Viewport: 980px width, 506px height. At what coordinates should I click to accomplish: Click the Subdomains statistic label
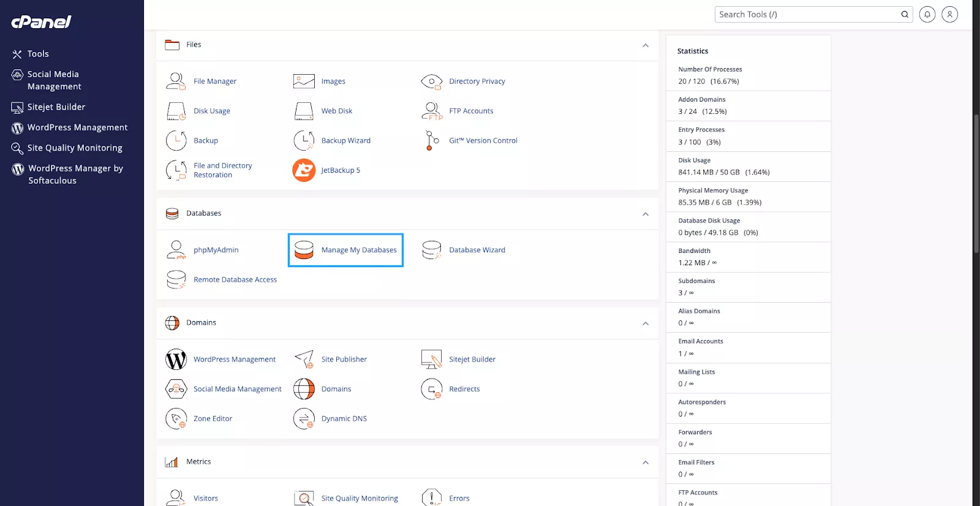tap(696, 281)
